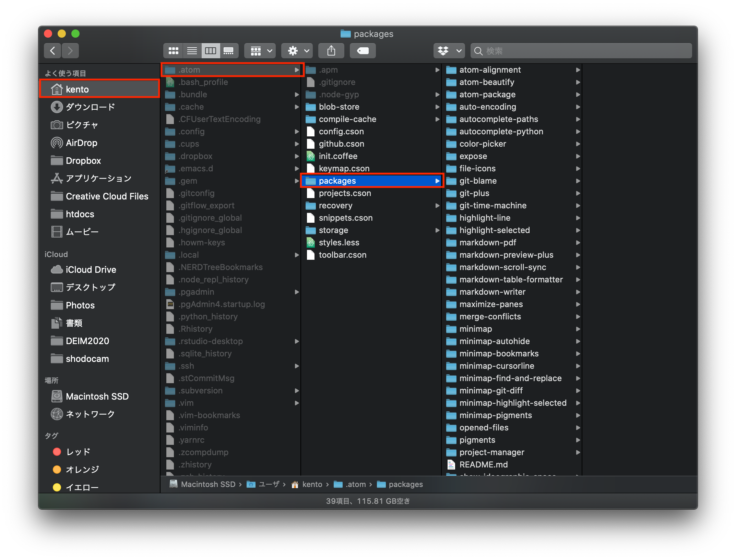The height and width of the screenshot is (560, 736).
Task: Click kento in the path bar
Action: click(x=307, y=484)
